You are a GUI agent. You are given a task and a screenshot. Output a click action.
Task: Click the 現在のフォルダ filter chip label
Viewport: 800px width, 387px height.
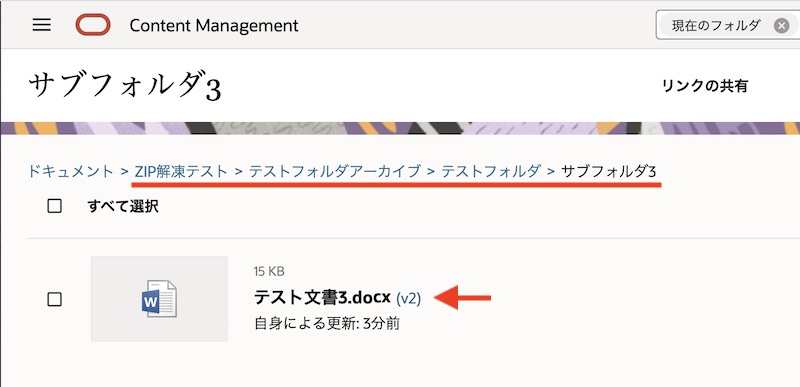[x=716, y=25]
